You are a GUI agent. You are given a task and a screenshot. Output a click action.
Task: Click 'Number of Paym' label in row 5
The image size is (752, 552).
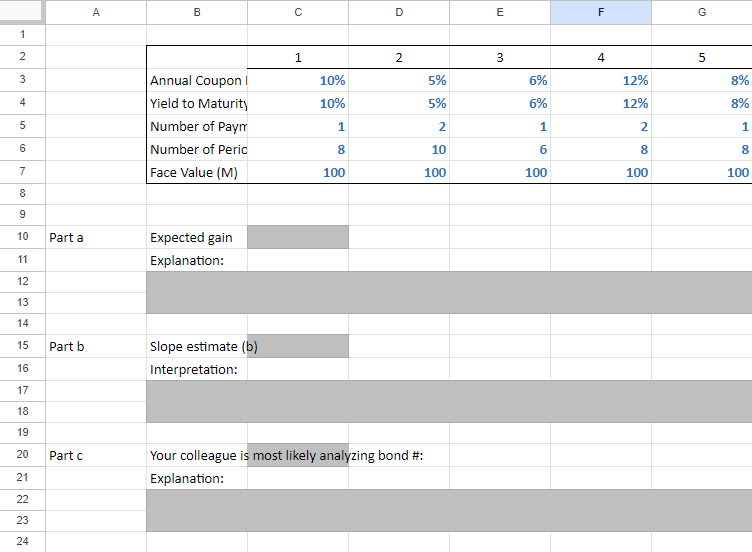(197, 126)
